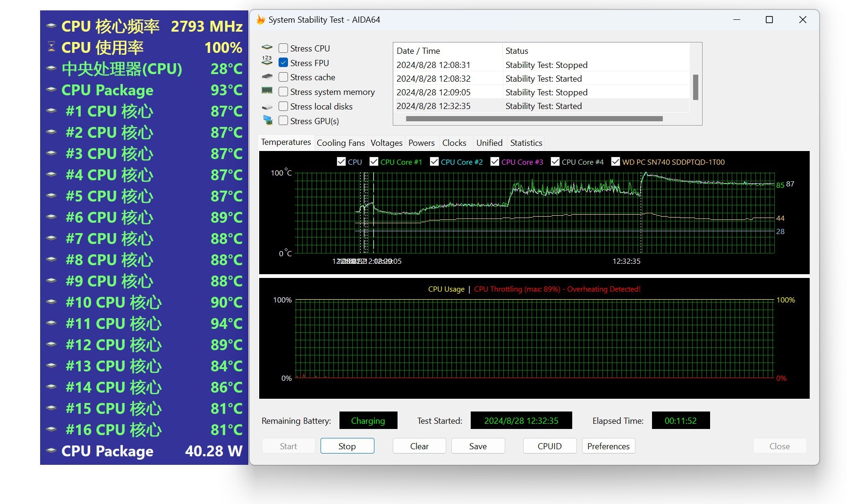Click the icon beside #2 CPU 核心
Image resolution: width=847 pixels, height=504 pixels.
[x=51, y=132]
